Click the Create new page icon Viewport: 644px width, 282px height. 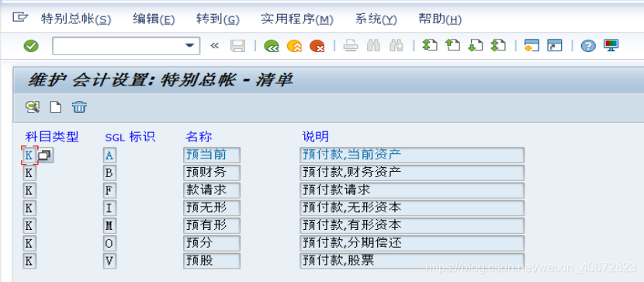(x=55, y=107)
